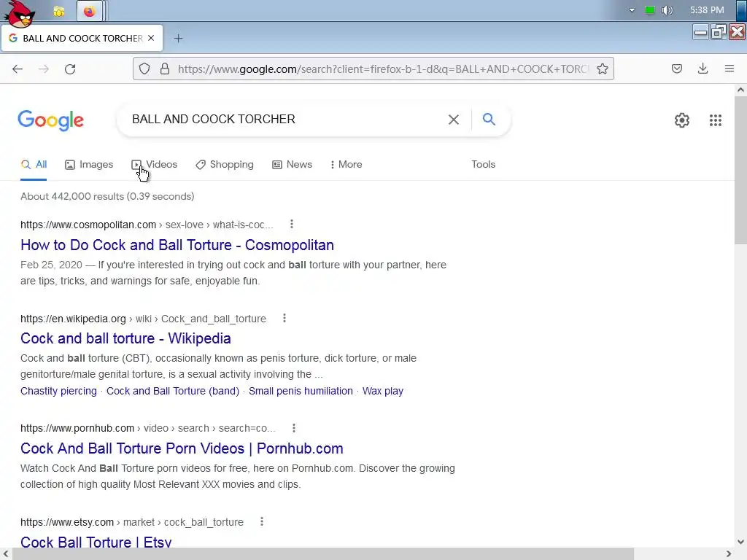Click the etsy.com result URL breadcrumb
The width and height of the screenshot is (747, 560).
[132, 522]
